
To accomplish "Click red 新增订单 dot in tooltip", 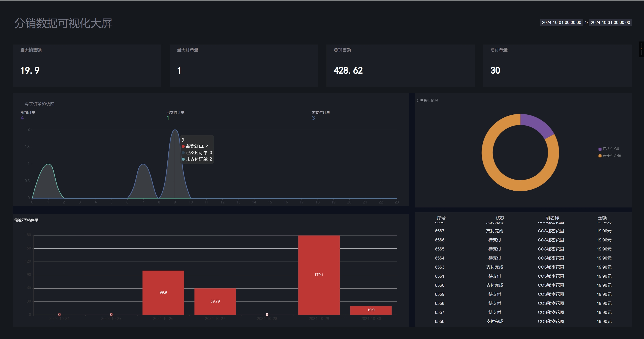I will tap(183, 146).
